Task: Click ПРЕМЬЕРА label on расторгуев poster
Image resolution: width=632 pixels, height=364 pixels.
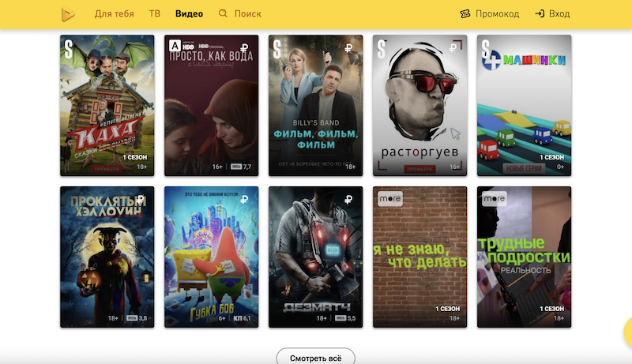Action: 419,169
